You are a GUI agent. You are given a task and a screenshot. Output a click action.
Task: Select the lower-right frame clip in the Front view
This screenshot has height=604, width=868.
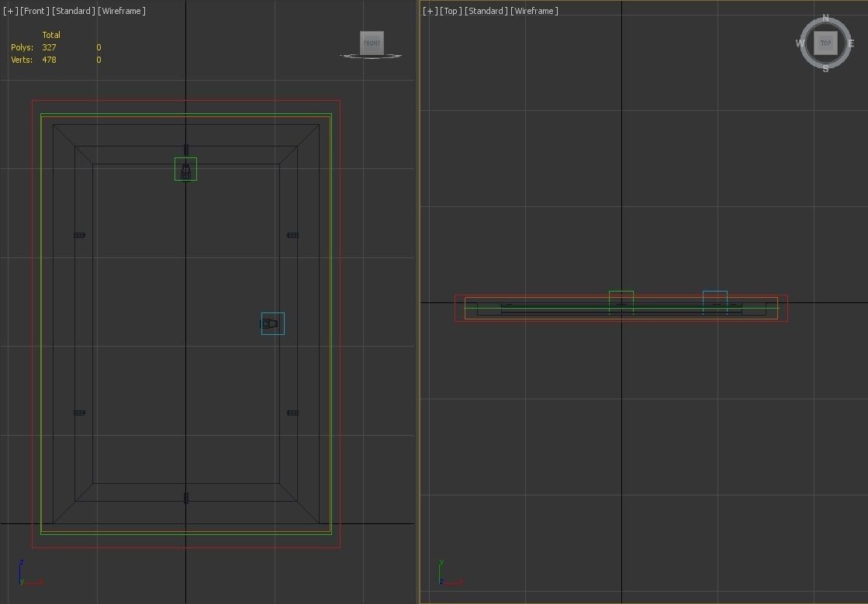tap(293, 412)
